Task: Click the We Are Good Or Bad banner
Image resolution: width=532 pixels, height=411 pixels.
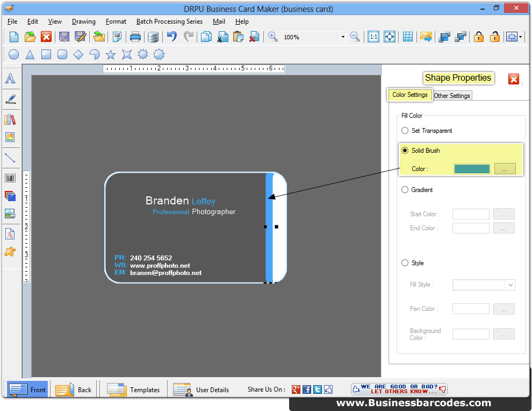Action: (x=399, y=389)
